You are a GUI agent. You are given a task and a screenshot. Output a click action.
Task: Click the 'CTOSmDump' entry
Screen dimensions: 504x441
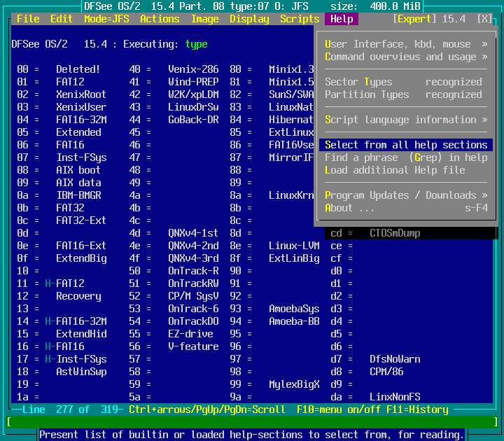395,233
